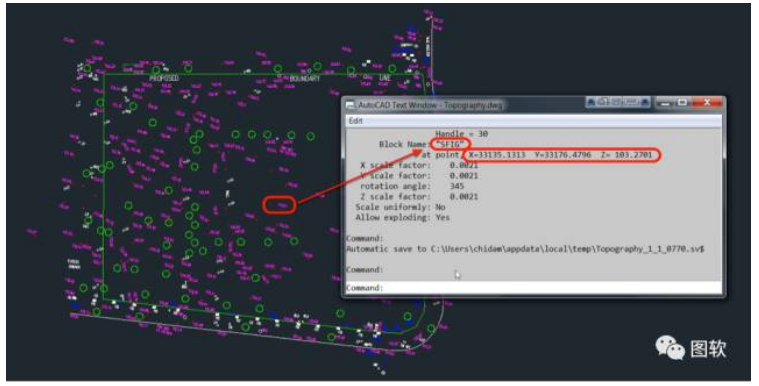759x386 pixels.
Task: Click the X=33135.1313 coordinate text
Action: tap(497, 155)
